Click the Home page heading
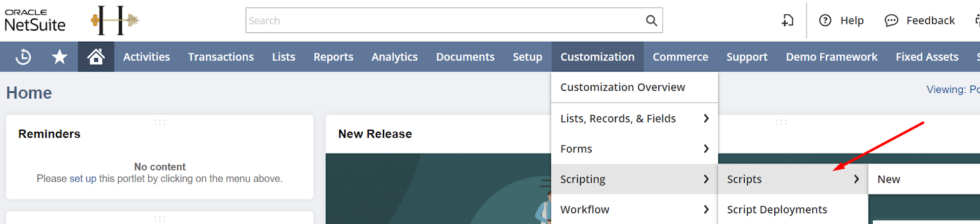 (29, 93)
